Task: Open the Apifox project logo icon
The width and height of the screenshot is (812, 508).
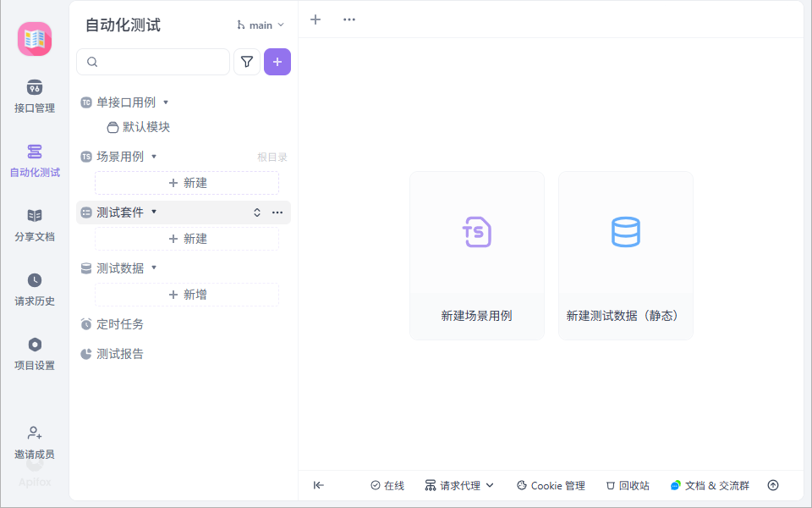Action: pyautogui.click(x=35, y=39)
